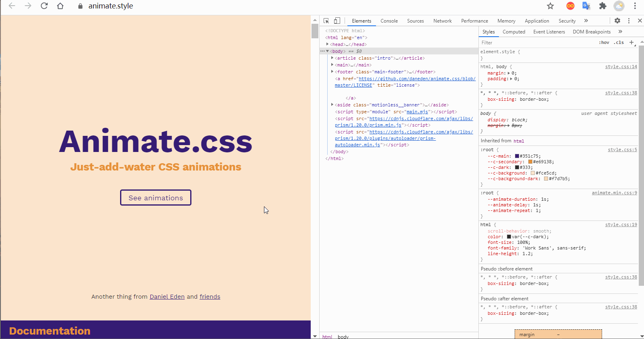Activate the inspect element picker
This screenshot has width=644, height=339.
(326, 21)
